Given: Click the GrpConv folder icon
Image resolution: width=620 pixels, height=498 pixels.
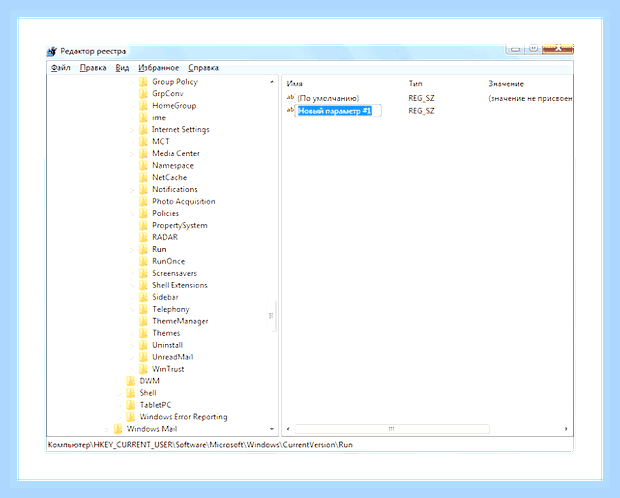Looking at the screenshot, I should point(143,94).
